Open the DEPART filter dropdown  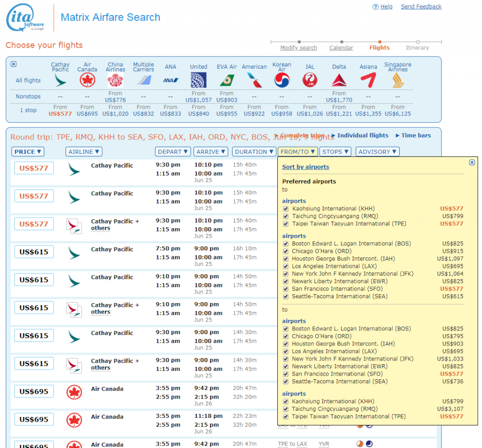click(x=173, y=152)
